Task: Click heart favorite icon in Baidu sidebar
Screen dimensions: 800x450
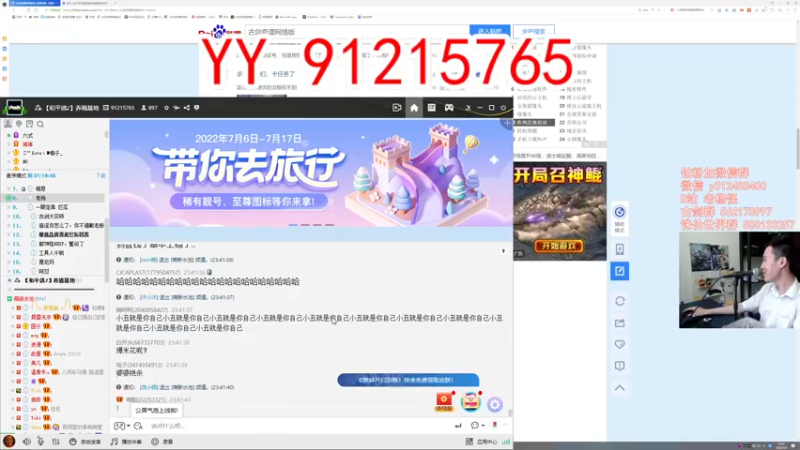Action: click(x=619, y=344)
